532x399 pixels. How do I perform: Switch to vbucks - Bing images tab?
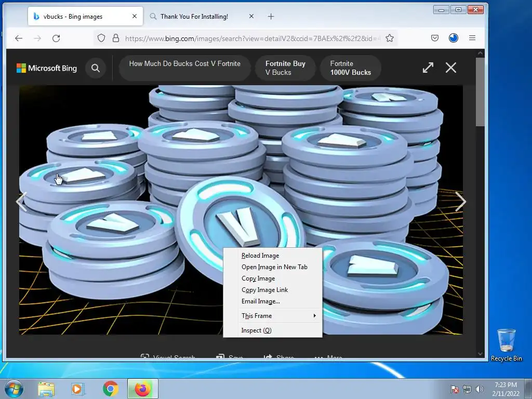[x=85, y=16]
